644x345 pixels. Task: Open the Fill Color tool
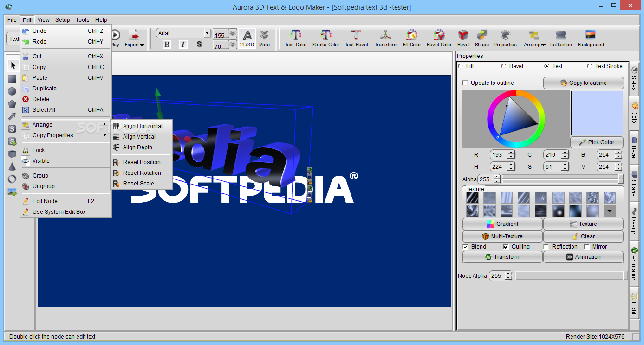click(412, 38)
